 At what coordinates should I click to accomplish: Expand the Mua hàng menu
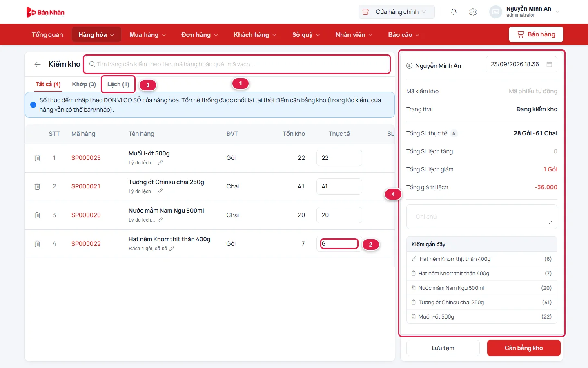[148, 35]
